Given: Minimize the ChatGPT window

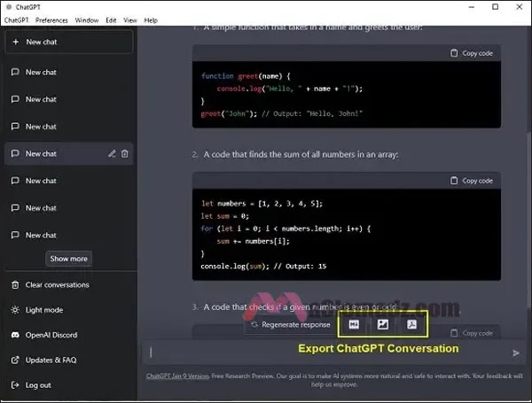Looking at the screenshot, I should pyautogui.click(x=472, y=7).
